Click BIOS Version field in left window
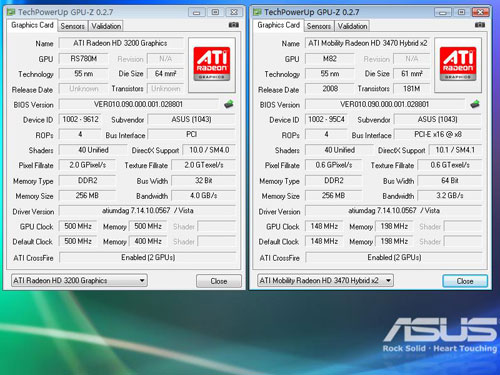 [x=139, y=104]
